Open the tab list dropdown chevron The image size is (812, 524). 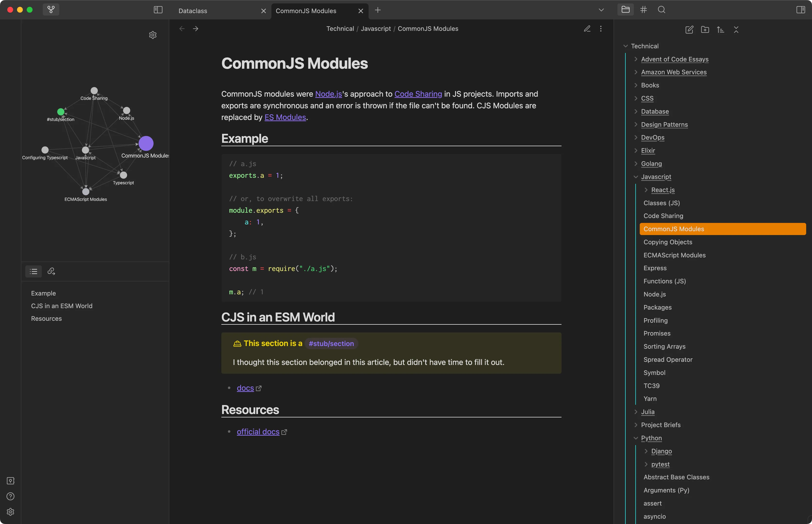[601, 10]
